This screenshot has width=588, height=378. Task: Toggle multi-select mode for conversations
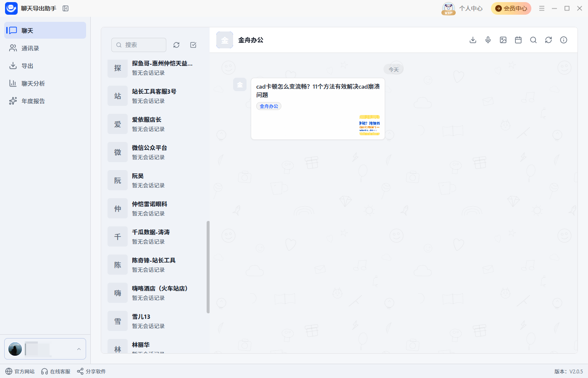(193, 45)
